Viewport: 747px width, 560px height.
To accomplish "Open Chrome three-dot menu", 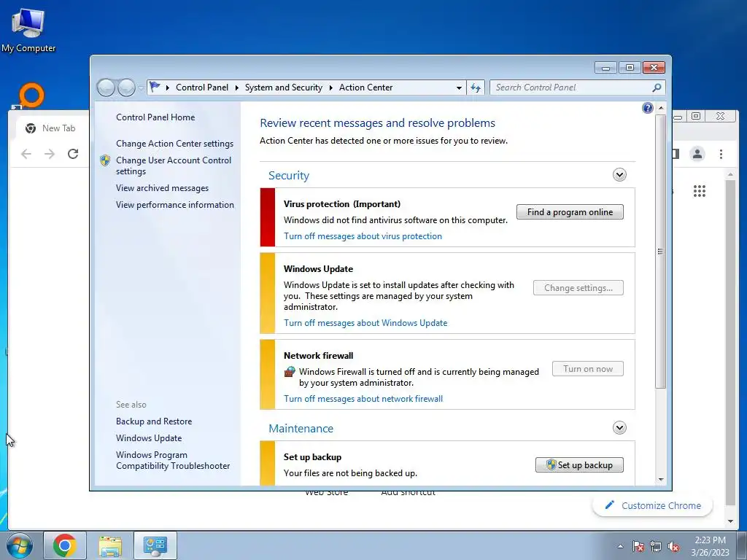I will [x=721, y=154].
